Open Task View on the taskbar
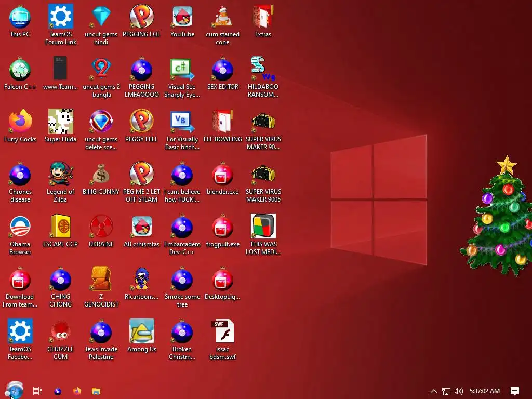The height and width of the screenshot is (399, 532). click(x=37, y=391)
